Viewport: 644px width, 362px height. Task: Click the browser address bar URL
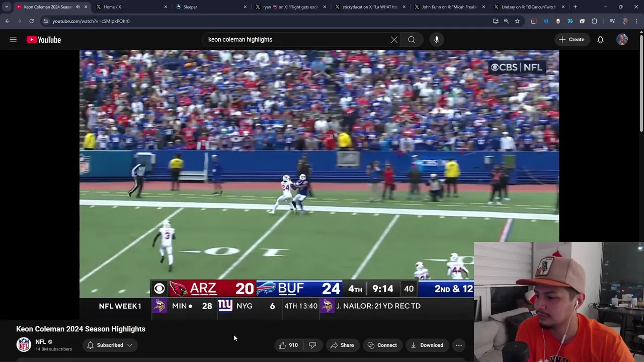[x=91, y=21]
